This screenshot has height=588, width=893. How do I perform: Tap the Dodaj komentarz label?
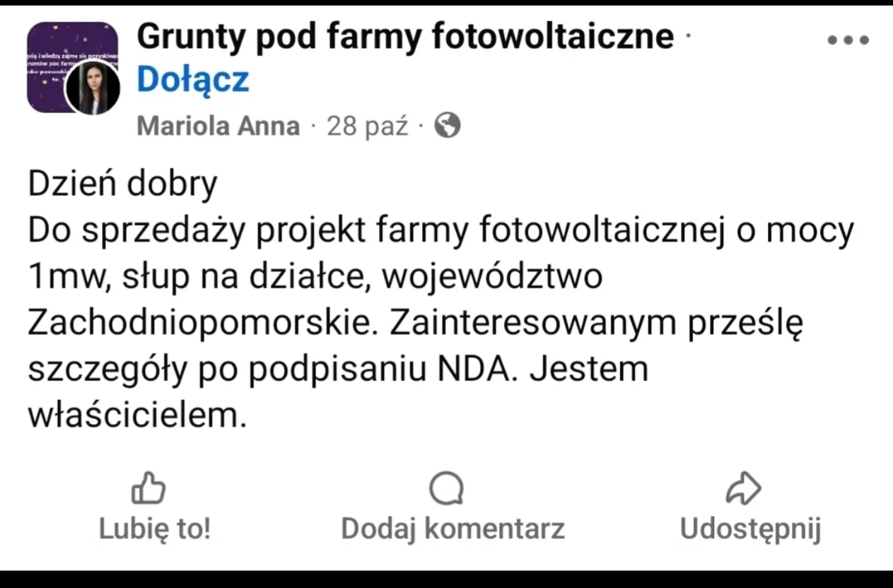coord(453,529)
